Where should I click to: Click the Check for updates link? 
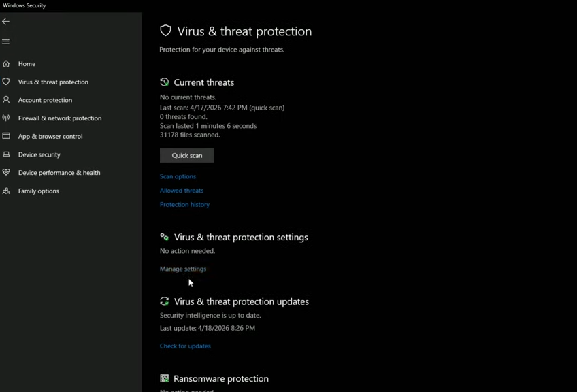point(185,346)
